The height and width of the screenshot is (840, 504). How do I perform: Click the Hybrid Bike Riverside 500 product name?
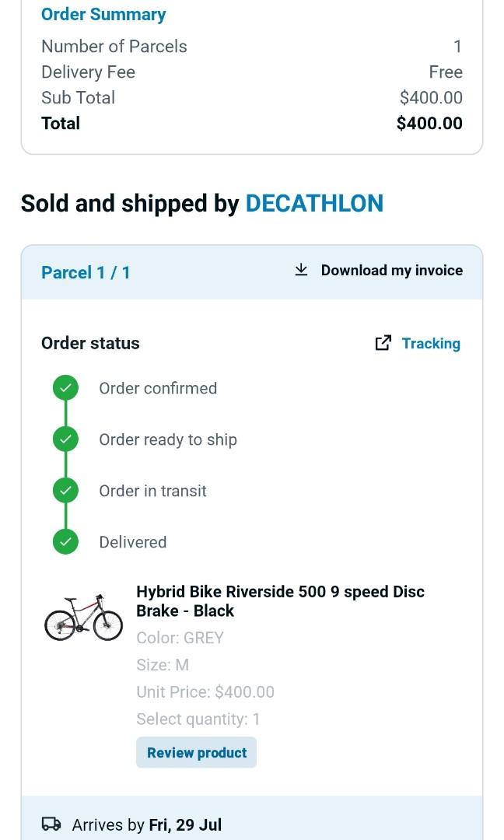tap(280, 600)
